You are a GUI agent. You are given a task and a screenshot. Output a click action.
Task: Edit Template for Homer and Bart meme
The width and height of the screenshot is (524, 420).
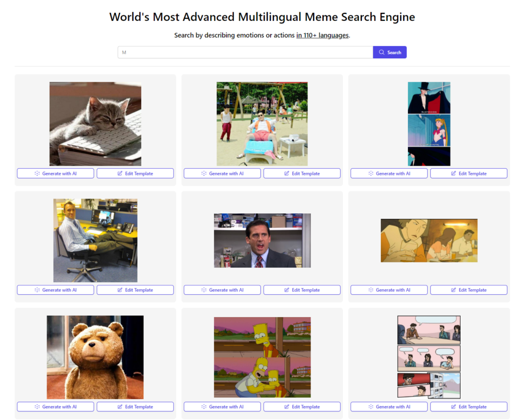coord(302,407)
